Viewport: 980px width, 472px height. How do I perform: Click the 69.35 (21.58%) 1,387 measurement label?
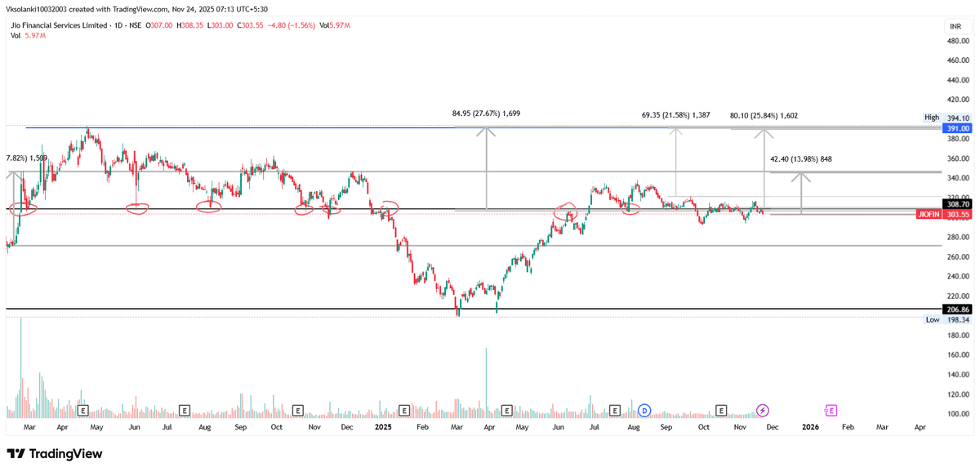675,116
